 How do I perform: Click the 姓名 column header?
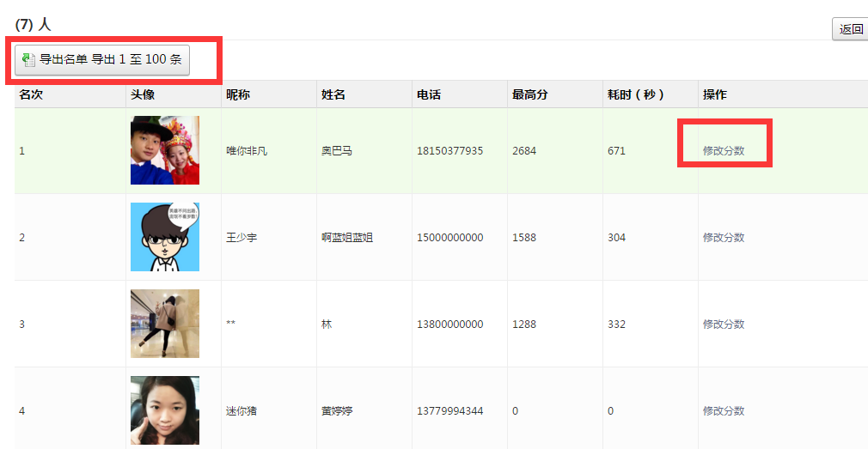point(333,94)
